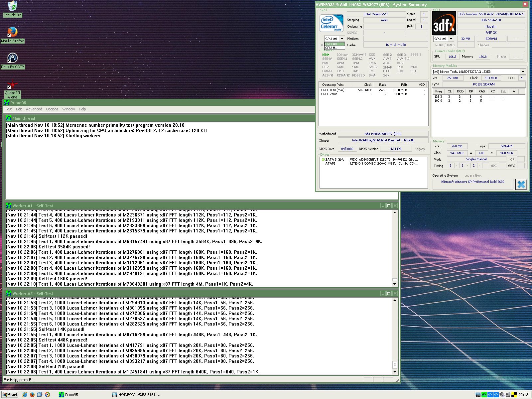Screen dimensions: 532x399
Task: Open the Test menu in Prime95
Action: [9, 109]
